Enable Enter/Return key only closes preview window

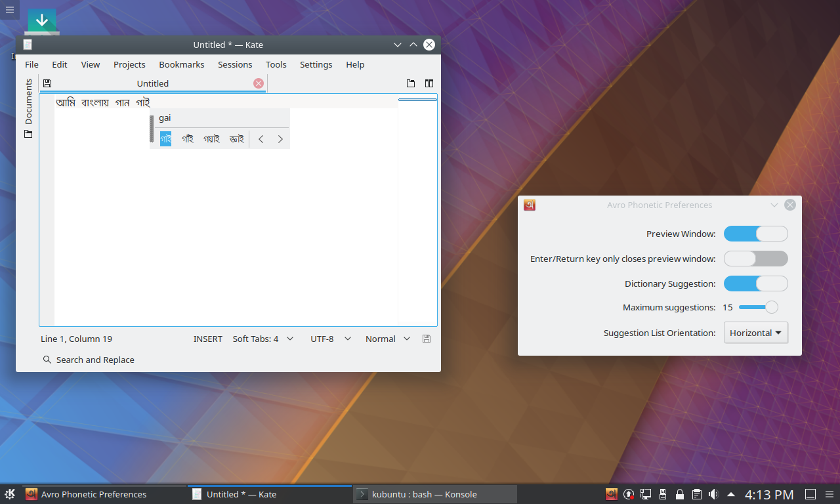(755, 259)
